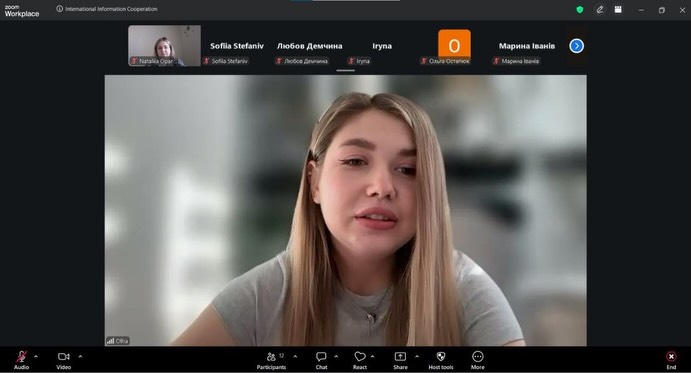This screenshot has height=373, width=691.
Task: Show next participants with blue arrow
Action: click(x=576, y=46)
